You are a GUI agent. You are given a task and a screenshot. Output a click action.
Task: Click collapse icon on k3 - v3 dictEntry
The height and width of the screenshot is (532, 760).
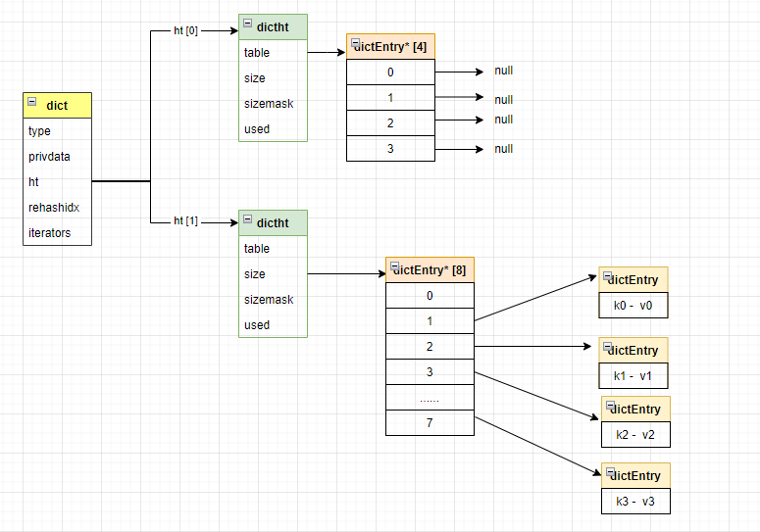610,473
